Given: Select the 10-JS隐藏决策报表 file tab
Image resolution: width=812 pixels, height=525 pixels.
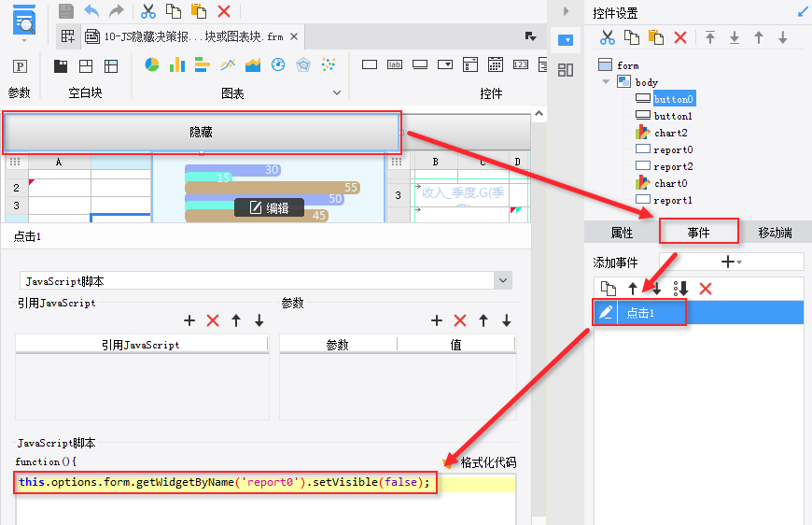Looking at the screenshot, I should click(194, 36).
